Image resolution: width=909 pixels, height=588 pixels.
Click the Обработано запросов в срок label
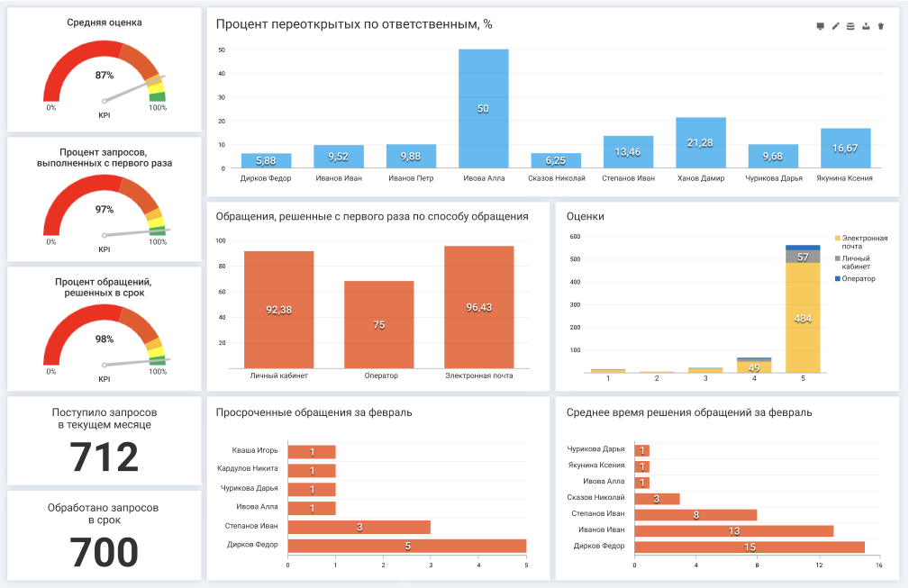point(104,513)
